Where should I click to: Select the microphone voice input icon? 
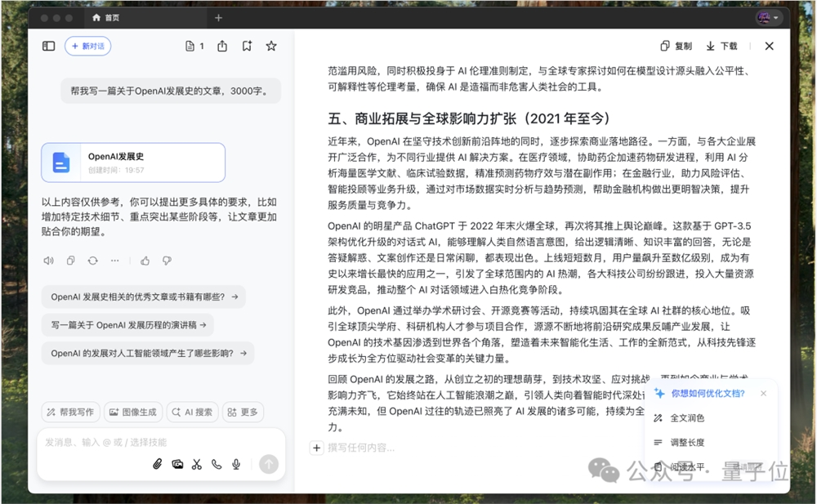(x=236, y=463)
